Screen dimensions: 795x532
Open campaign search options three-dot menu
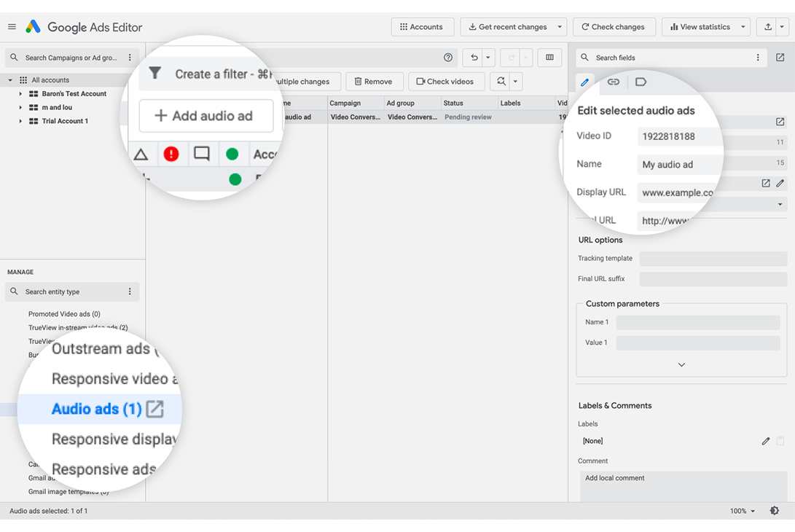[130, 58]
